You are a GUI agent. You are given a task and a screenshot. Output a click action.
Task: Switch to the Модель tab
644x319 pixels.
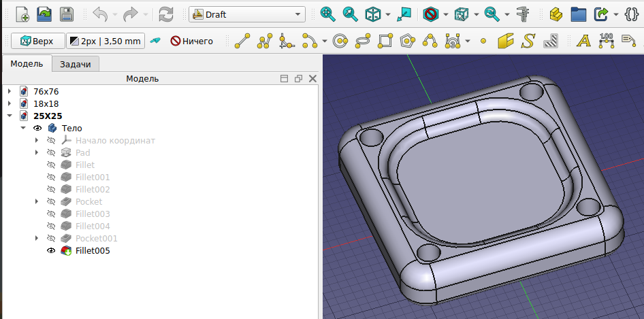(x=27, y=64)
